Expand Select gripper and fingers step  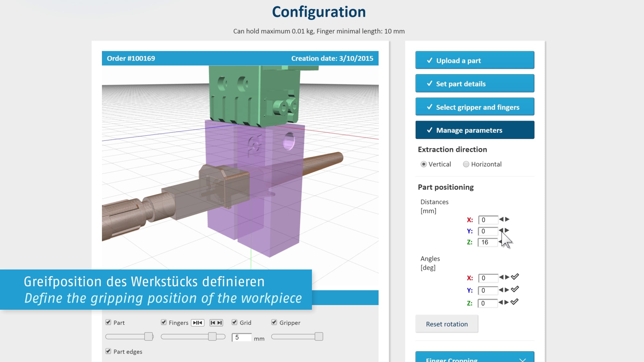pos(475,107)
